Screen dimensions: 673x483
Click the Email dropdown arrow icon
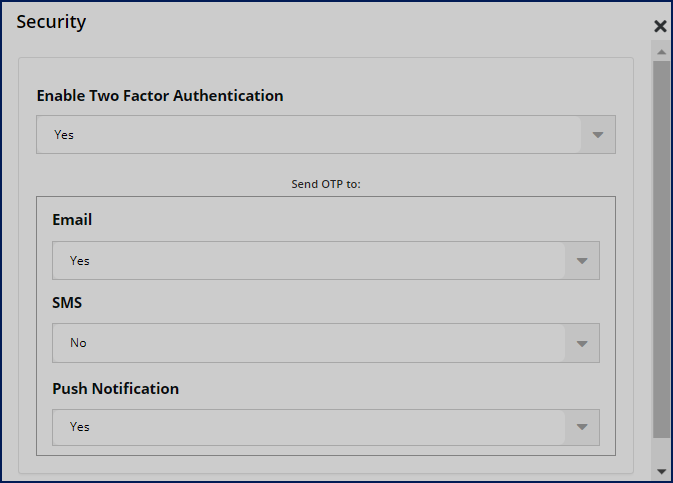[x=582, y=261]
